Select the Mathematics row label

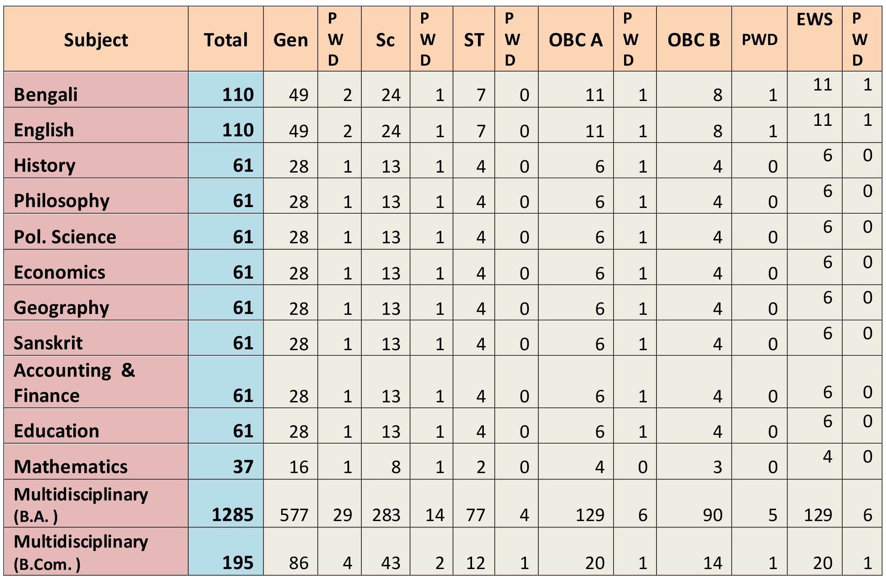pos(71,467)
